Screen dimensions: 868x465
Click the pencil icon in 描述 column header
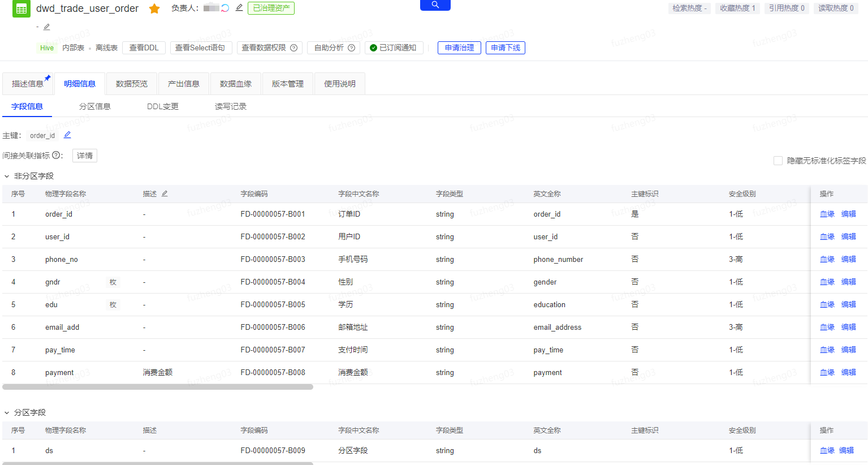165,193
